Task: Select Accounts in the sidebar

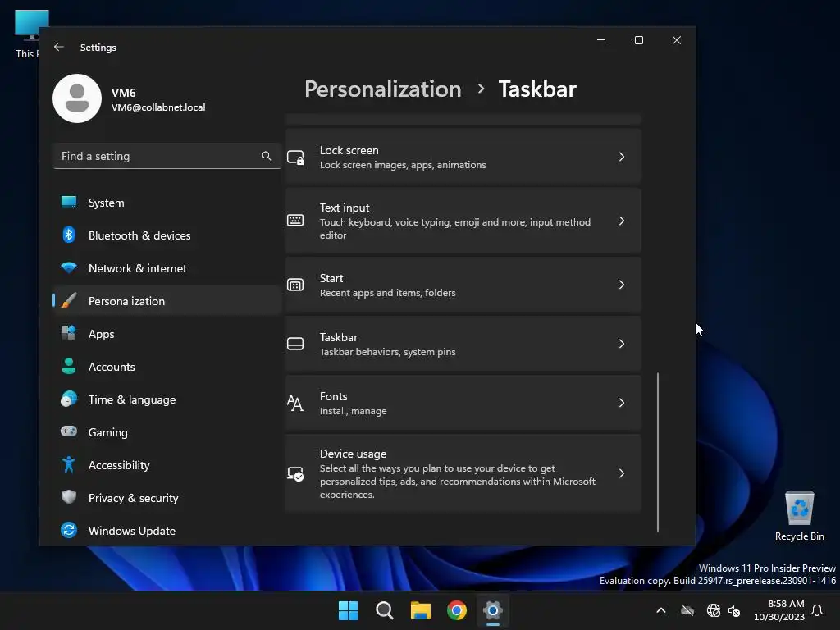Action: (167, 367)
